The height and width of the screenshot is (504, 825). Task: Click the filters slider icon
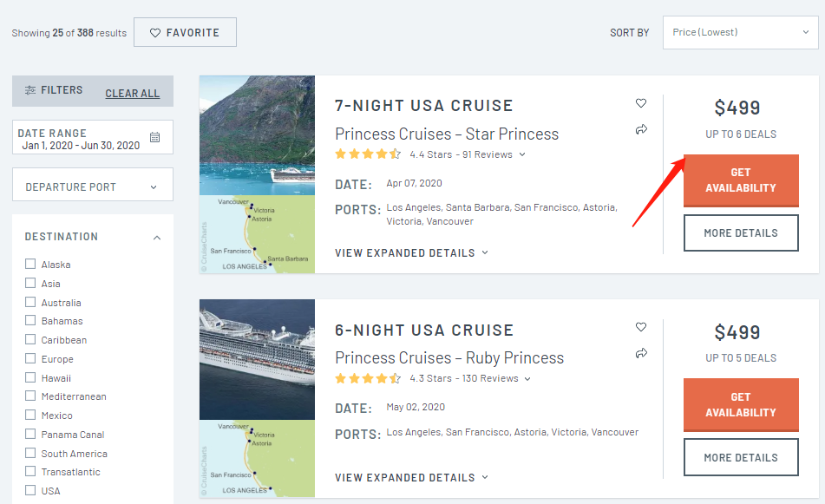tap(30, 90)
